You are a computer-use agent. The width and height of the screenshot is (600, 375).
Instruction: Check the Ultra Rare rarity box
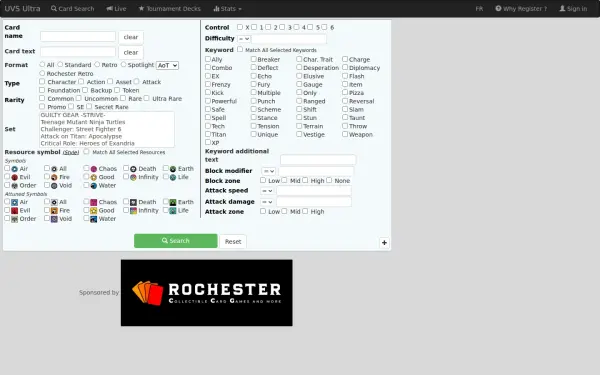147,98
